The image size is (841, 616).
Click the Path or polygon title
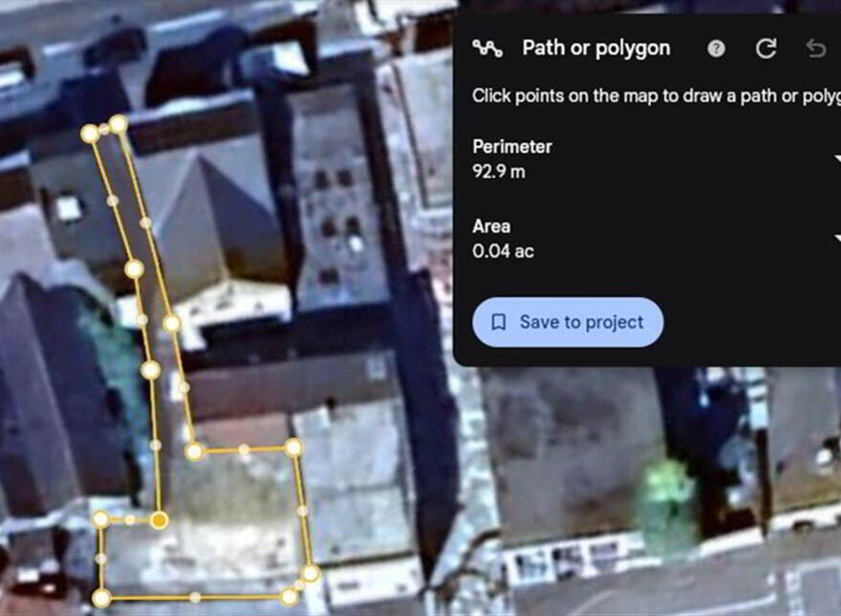coord(596,49)
